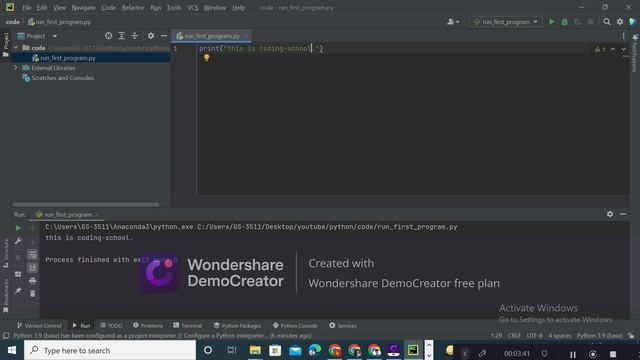Image resolution: width=640 pixels, height=360 pixels.
Task: Click wrench icon in Run panel
Action: 18,241
